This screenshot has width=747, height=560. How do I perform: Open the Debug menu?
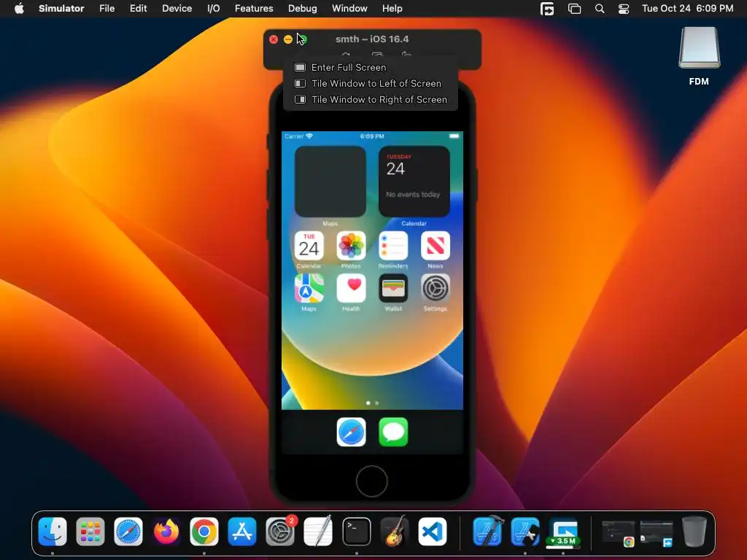pos(303,9)
